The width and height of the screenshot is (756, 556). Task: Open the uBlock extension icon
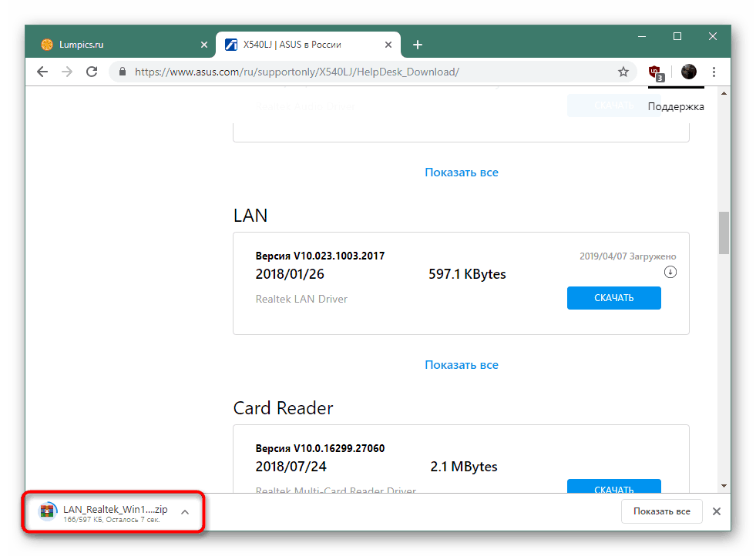656,72
